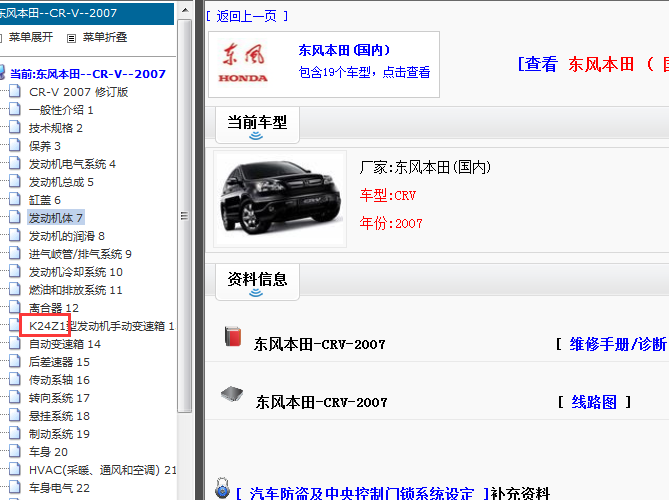Open 汽车防盗及中央控制门锁系统设定 link
669x500 pixels.
(362, 493)
